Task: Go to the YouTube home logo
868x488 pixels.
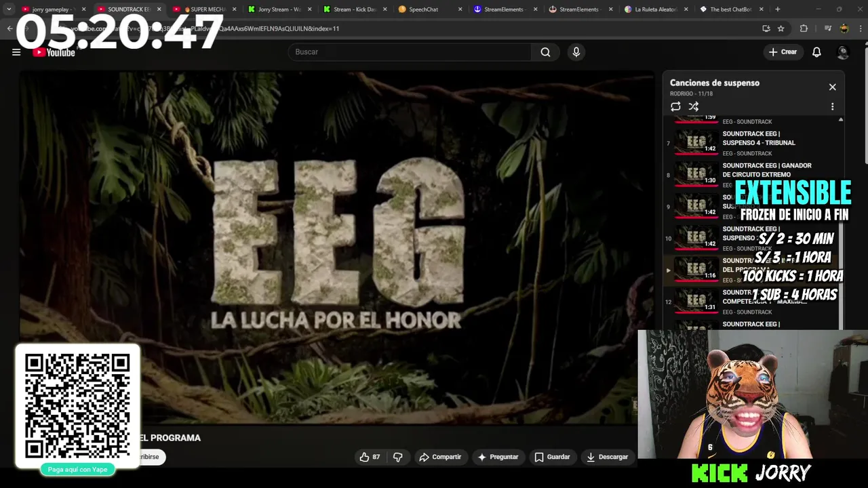Action: coord(54,52)
